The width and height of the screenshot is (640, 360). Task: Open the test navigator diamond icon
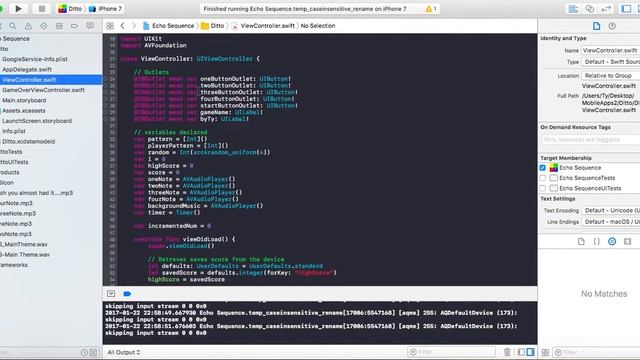click(x=44, y=26)
